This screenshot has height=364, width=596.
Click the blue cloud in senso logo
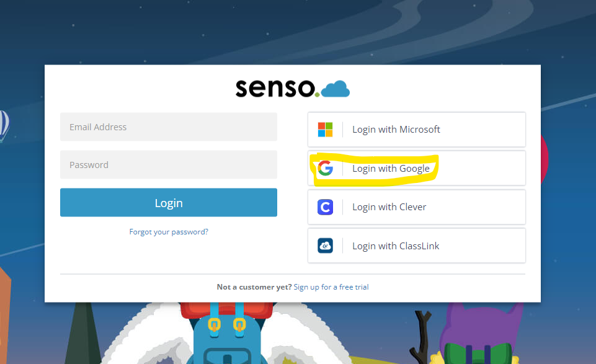336,89
